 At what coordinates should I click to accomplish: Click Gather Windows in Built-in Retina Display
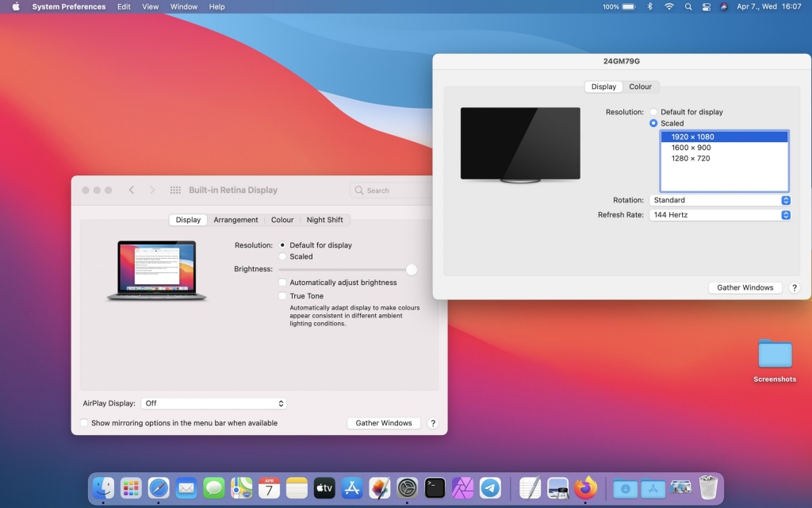pyautogui.click(x=384, y=423)
